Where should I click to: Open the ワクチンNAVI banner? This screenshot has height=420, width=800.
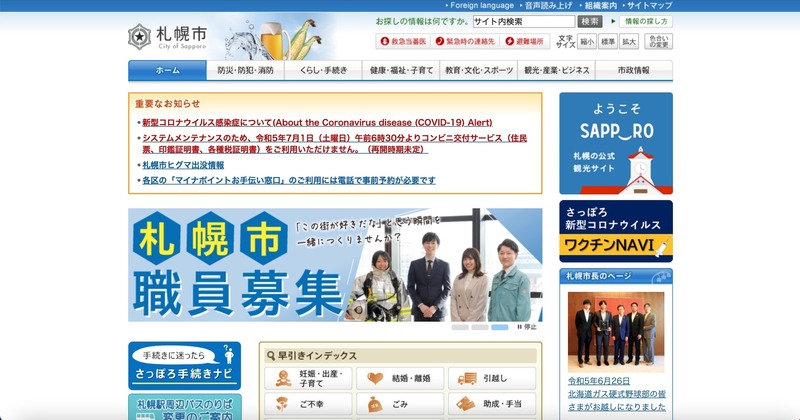click(615, 231)
